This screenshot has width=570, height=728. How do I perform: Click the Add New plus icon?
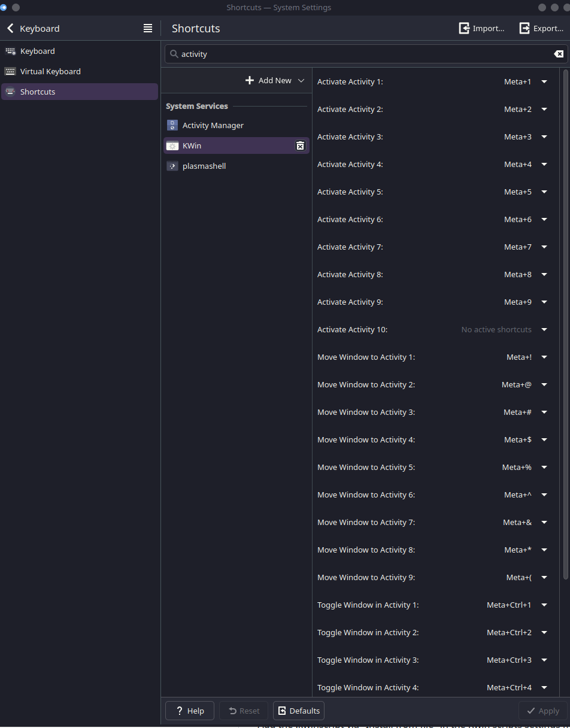pos(250,80)
